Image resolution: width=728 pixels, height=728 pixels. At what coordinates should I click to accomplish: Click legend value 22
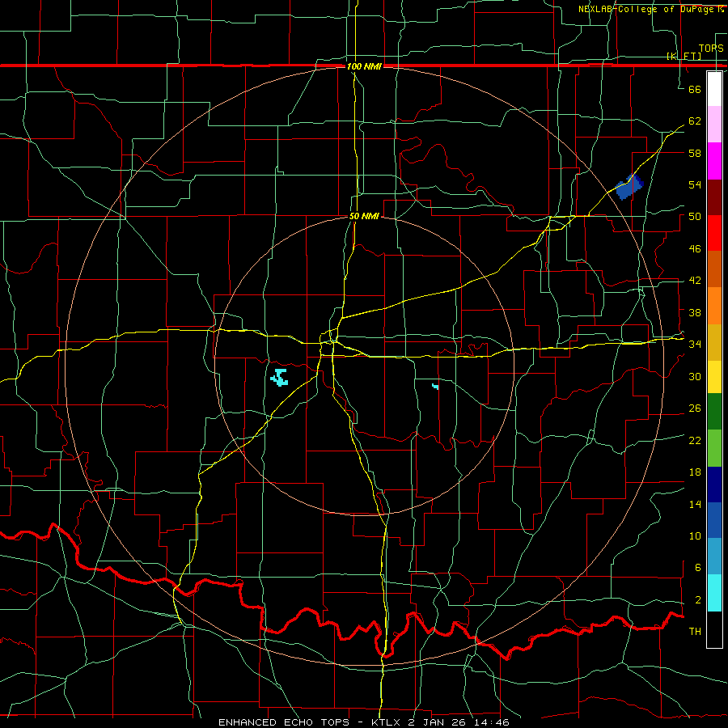(x=695, y=440)
